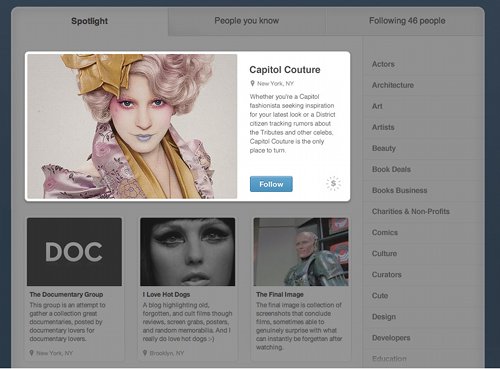Open the Charities & Non-Profits category

[x=423, y=211]
